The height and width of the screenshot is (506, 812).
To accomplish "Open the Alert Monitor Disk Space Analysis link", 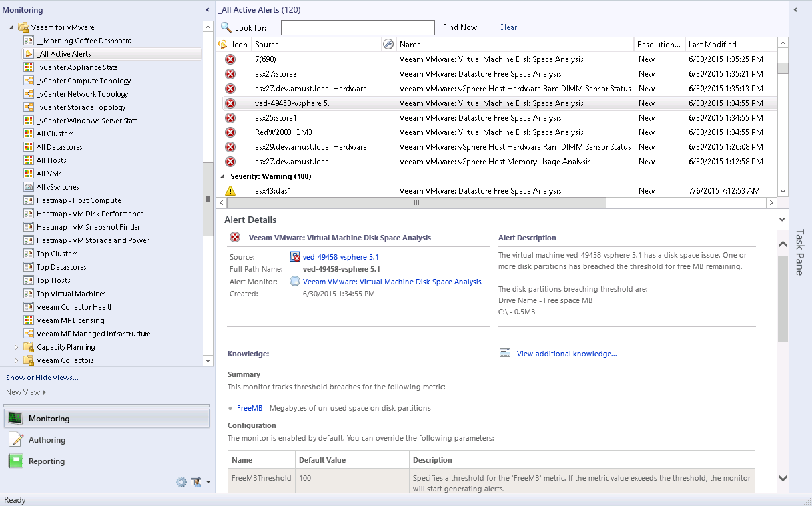I will (392, 282).
